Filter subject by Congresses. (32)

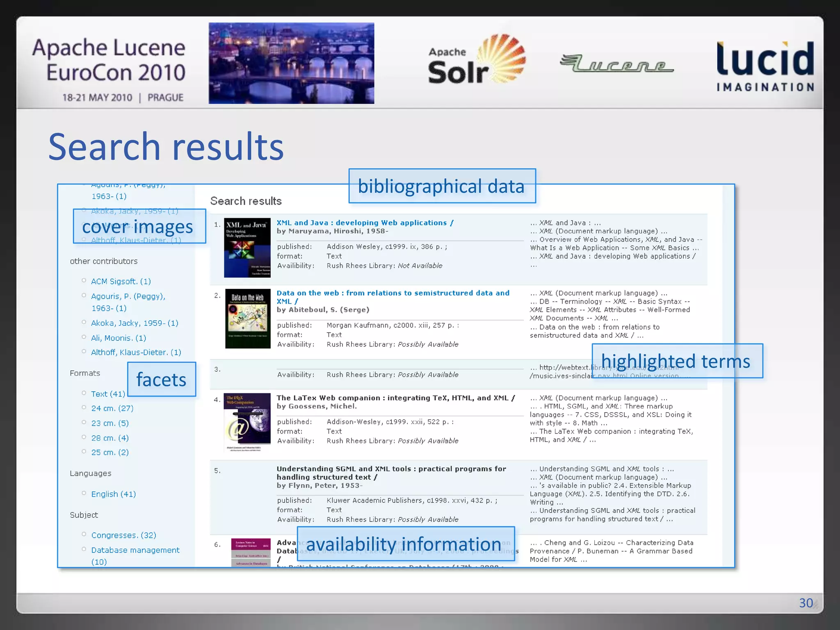coord(124,535)
